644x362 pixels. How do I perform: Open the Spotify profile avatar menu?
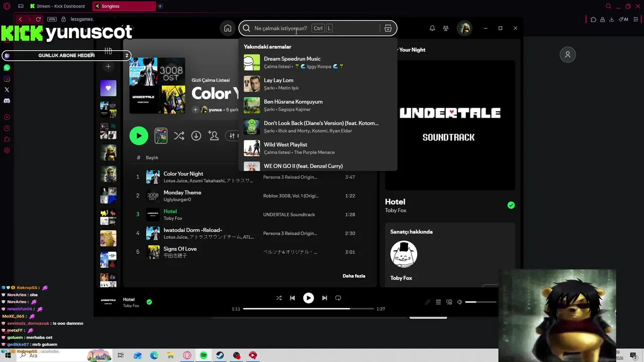464,28
